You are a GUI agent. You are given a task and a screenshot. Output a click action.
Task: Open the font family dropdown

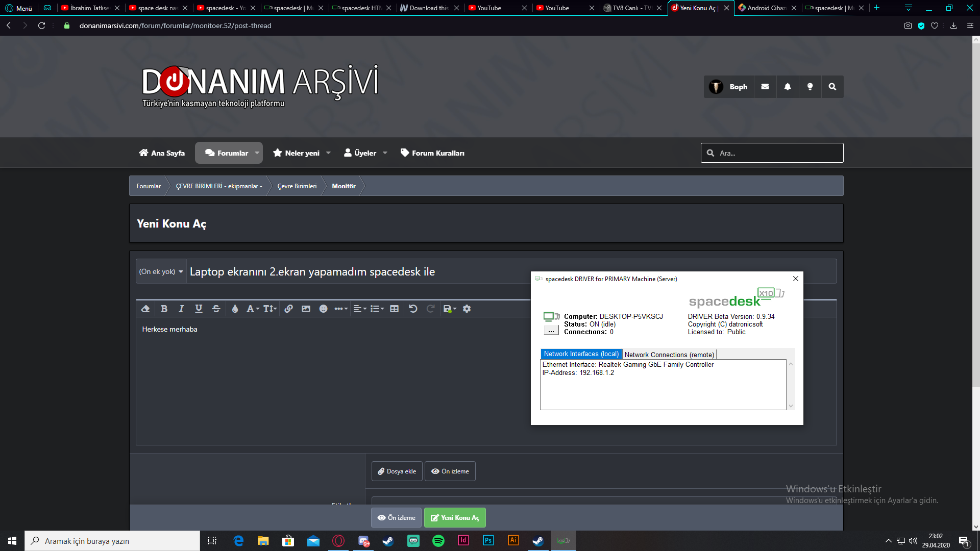click(253, 309)
